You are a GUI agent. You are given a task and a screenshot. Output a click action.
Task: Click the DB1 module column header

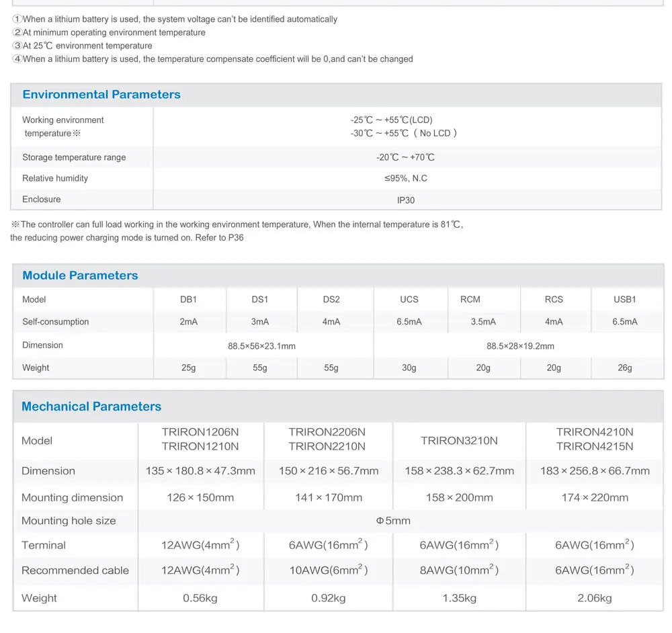(x=188, y=300)
